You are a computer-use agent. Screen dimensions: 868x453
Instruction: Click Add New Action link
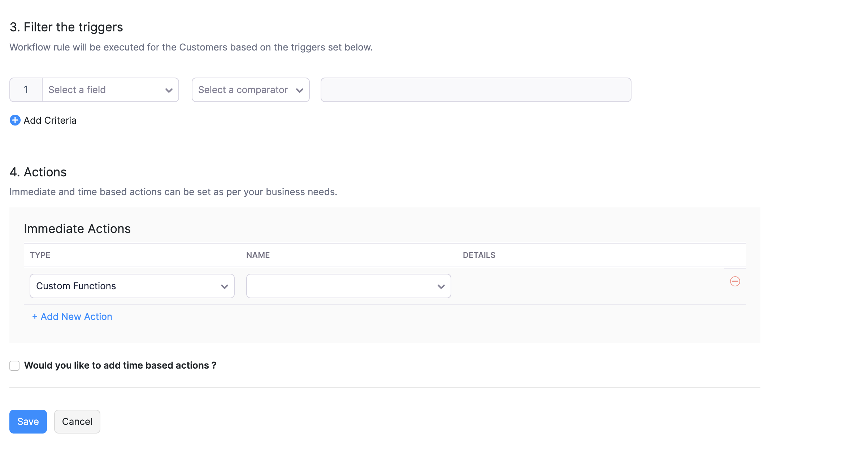(72, 317)
